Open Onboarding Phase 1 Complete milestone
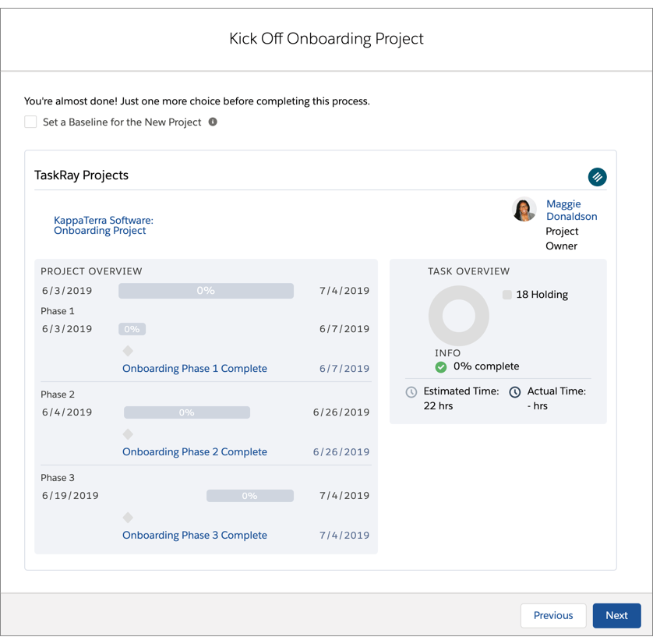Viewport: 653px width, 644px height. click(195, 369)
